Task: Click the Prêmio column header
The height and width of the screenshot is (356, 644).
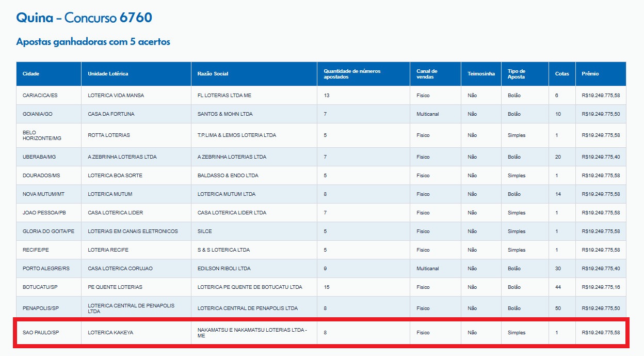Action: tap(590, 74)
